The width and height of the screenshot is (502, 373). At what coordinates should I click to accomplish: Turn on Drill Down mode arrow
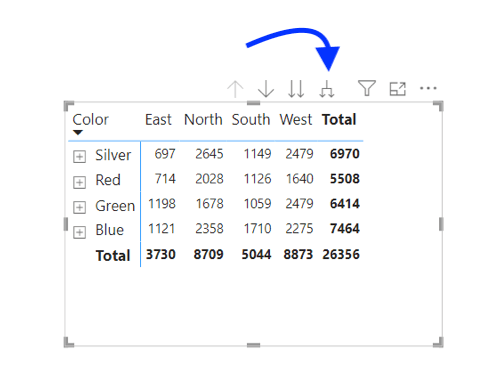point(266,89)
